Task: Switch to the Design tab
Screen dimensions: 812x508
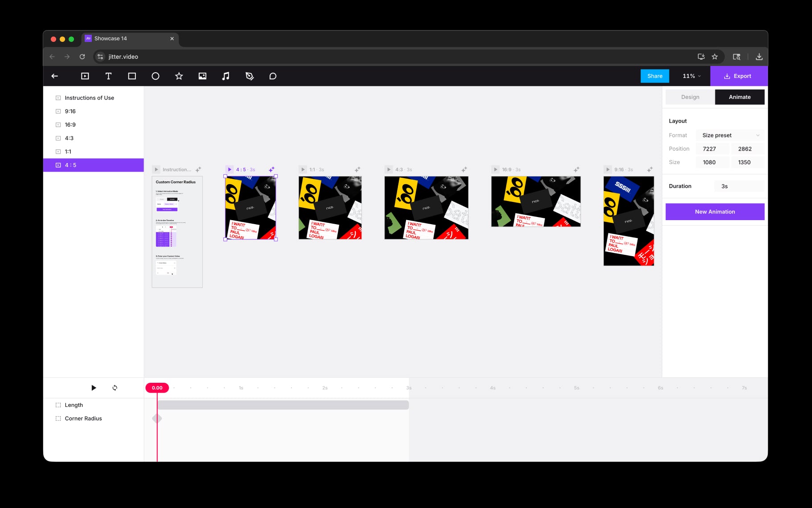Action: coord(690,97)
